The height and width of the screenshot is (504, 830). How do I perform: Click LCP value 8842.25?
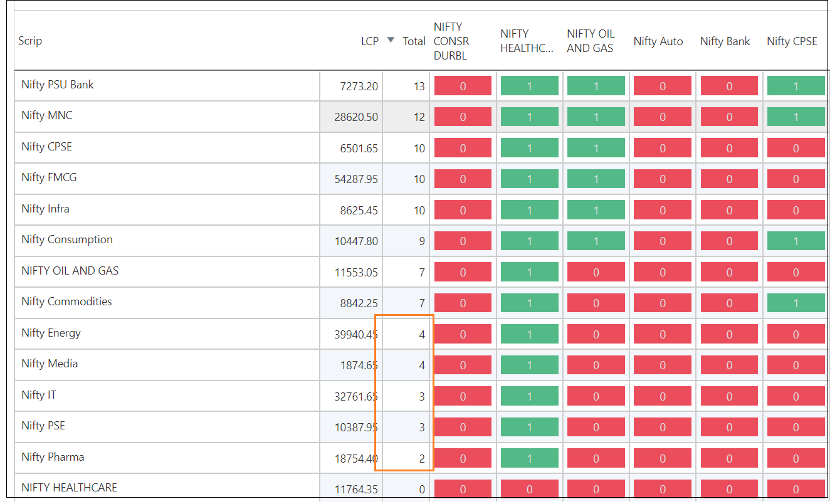point(359,303)
